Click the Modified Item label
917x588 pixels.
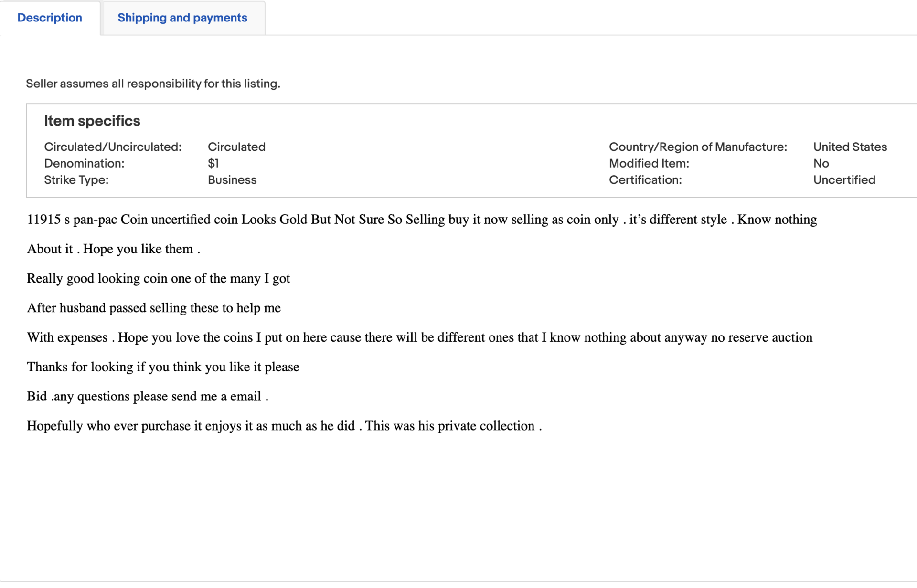649,163
